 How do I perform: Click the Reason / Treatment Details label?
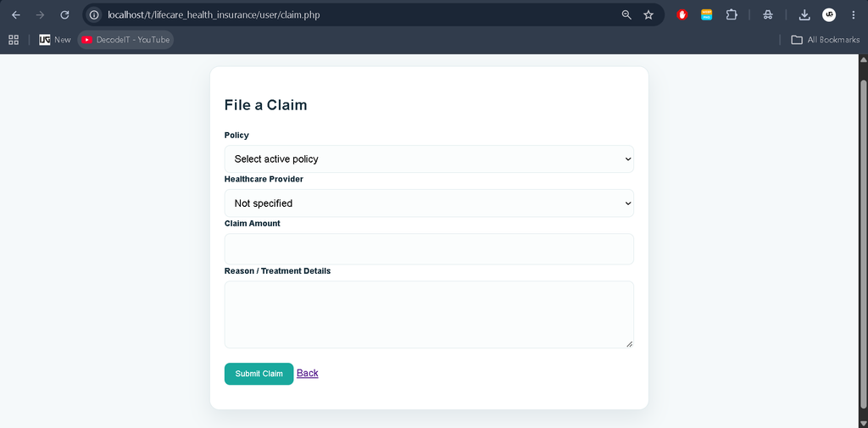click(277, 271)
